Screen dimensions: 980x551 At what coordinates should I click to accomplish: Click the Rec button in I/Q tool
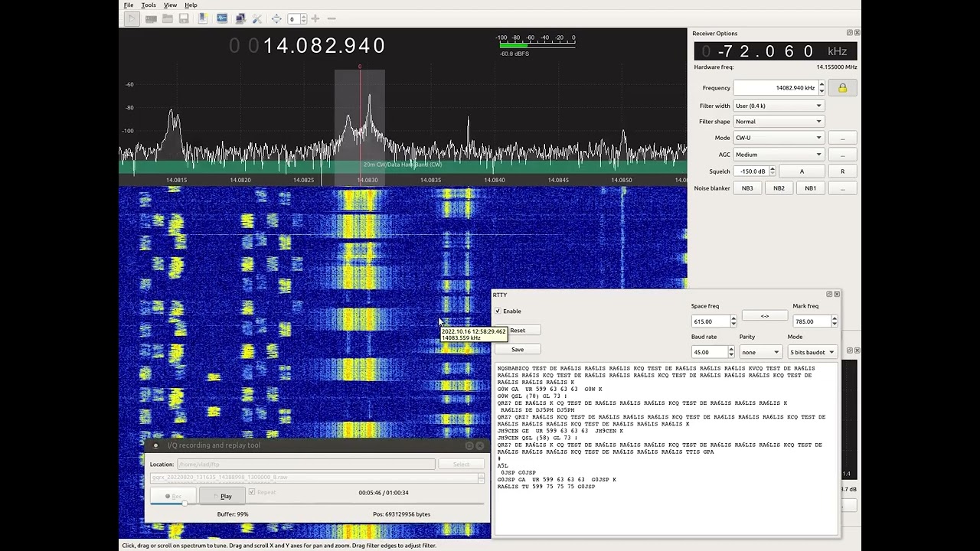173,496
